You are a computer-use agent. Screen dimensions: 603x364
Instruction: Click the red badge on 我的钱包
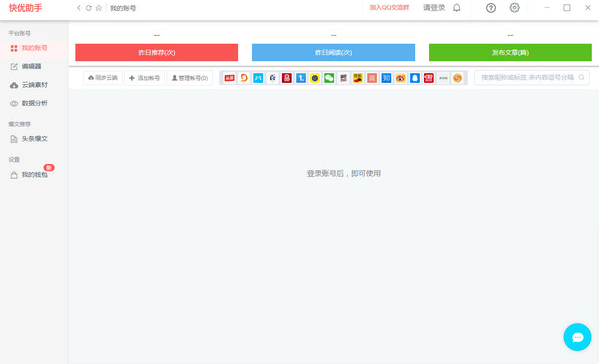49,168
